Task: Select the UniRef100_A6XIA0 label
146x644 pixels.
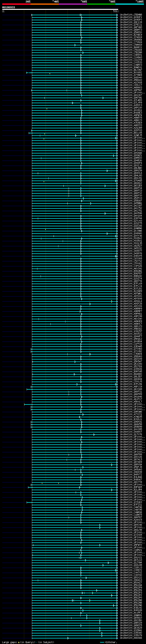Action: tap(131, 319)
